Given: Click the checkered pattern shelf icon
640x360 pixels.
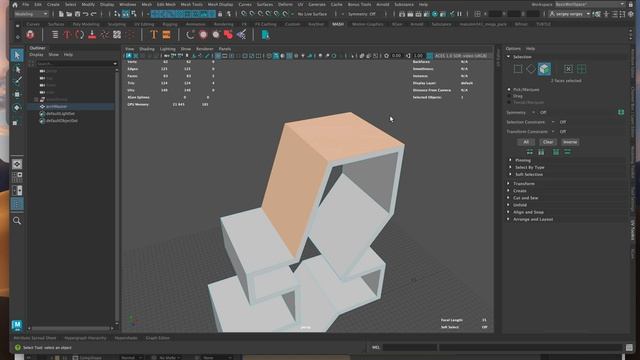Looking at the screenshot, I should tap(117, 35).
